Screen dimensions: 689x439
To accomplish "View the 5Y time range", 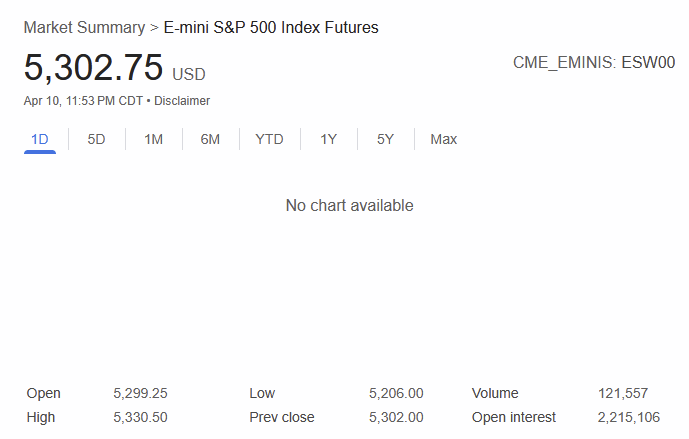I will [x=385, y=140].
